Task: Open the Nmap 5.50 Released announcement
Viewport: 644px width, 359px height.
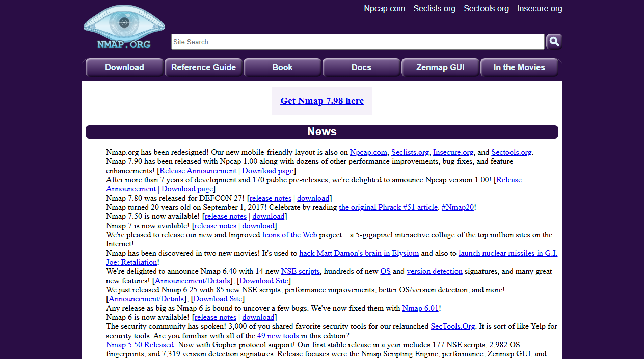Action: pos(140,344)
